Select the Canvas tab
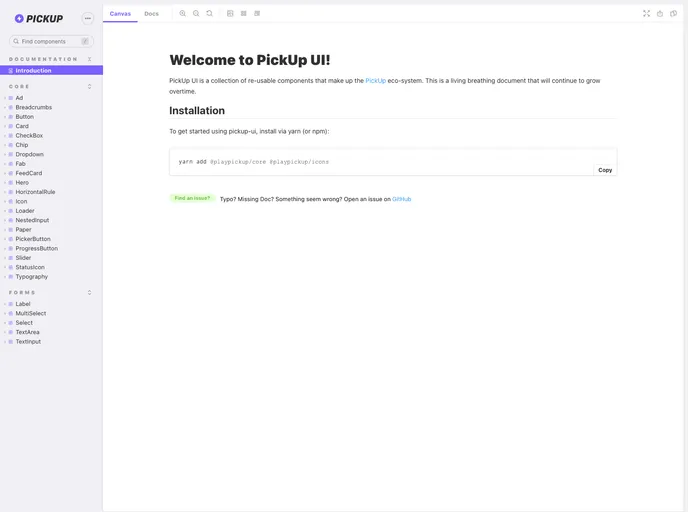688x512 pixels. (x=120, y=14)
